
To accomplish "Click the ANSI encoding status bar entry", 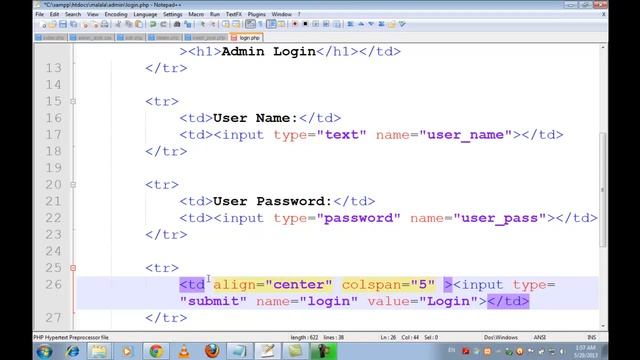I will pos(540,338).
